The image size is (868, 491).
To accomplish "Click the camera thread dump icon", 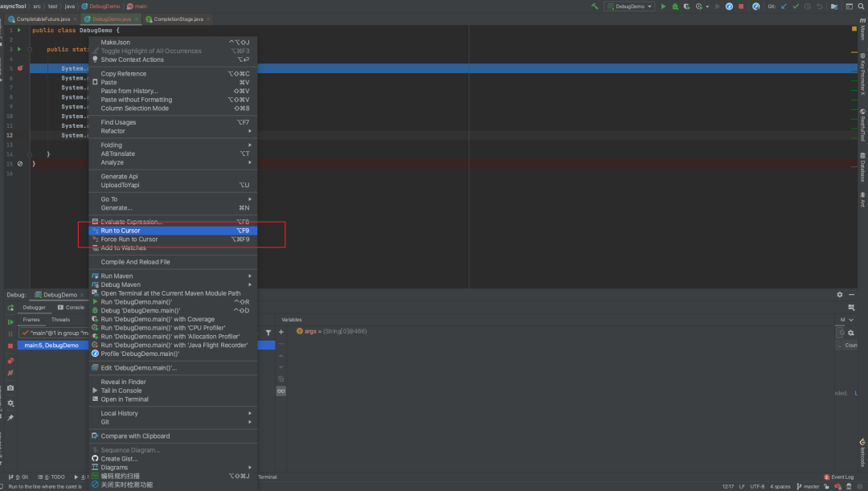I will pos(10,387).
